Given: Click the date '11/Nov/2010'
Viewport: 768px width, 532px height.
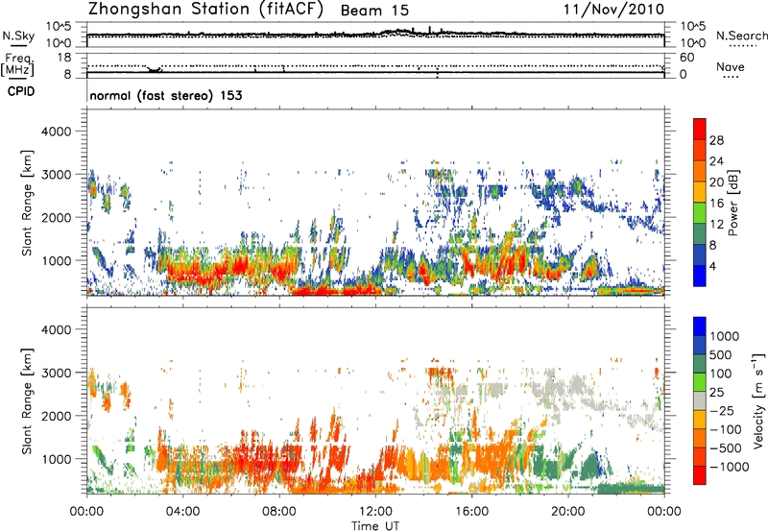Looking at the screenshot, I should point(613,10).
